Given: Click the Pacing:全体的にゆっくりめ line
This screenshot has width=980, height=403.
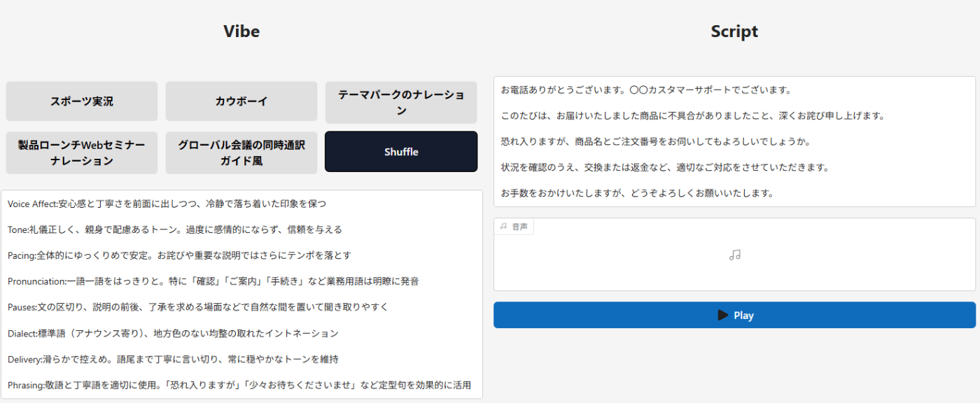Looking at the screenshot, I should [x=179, y=255].
